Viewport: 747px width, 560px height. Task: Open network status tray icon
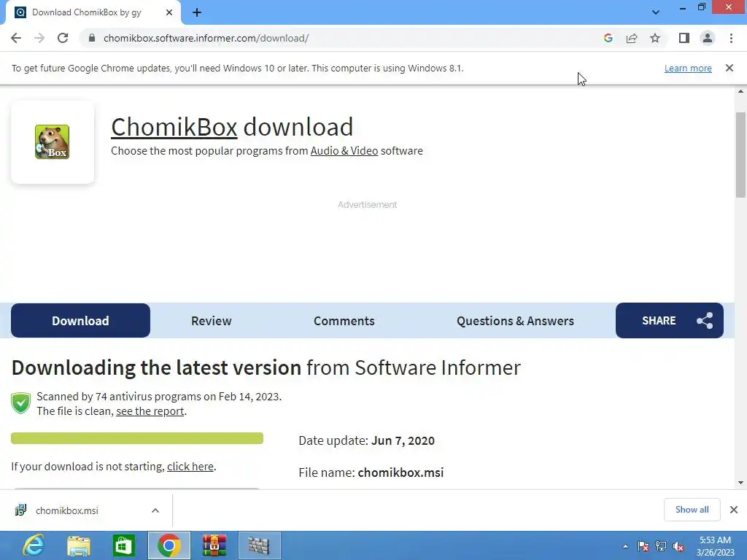661,546
